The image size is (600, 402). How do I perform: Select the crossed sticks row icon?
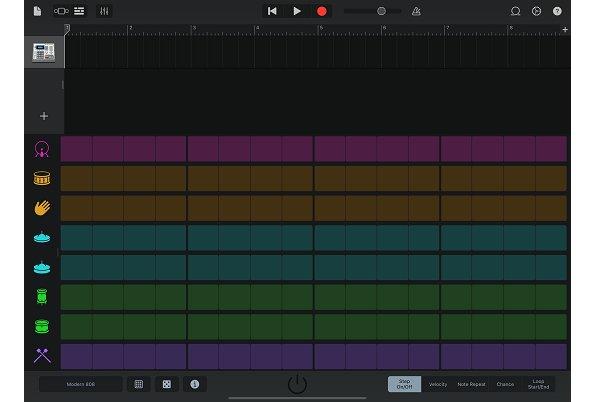pos(42,356)
